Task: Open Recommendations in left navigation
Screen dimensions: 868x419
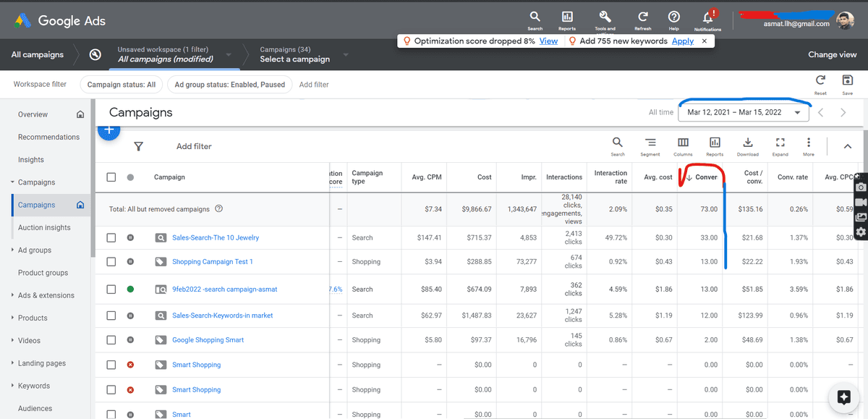Action: coord(48,137)
